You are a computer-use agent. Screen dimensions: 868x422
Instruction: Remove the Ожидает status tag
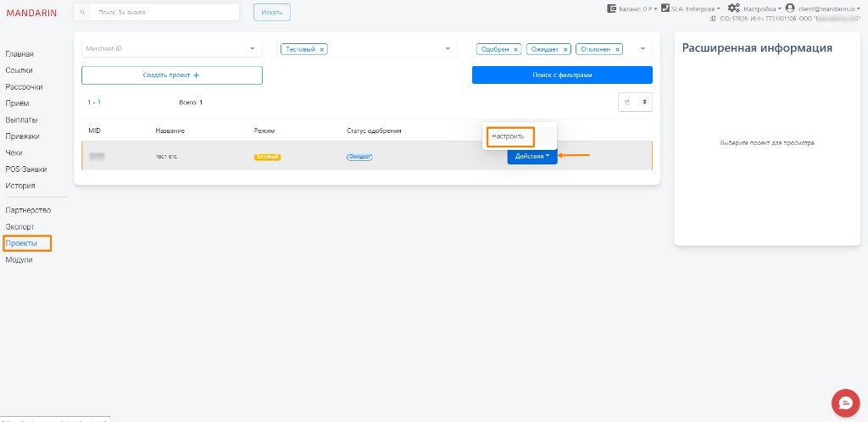[x=565, y=49]
